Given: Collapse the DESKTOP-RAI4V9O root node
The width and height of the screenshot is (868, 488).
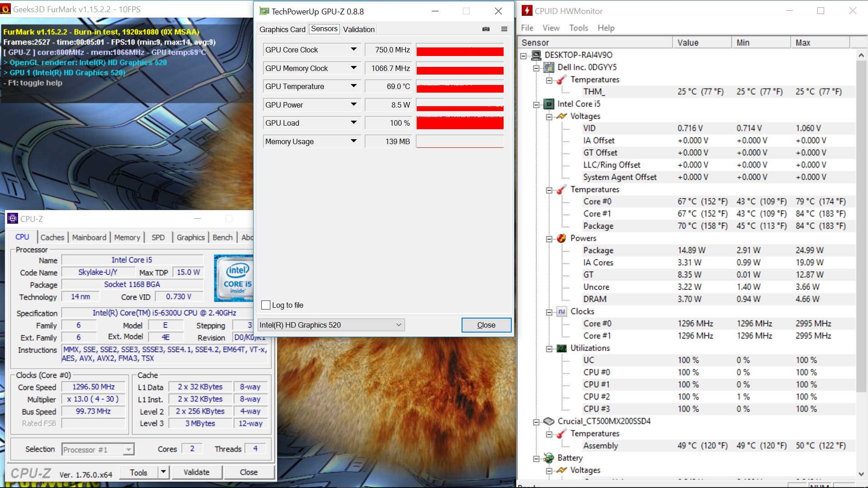Looking at the screenshot, I should point(524,56).
